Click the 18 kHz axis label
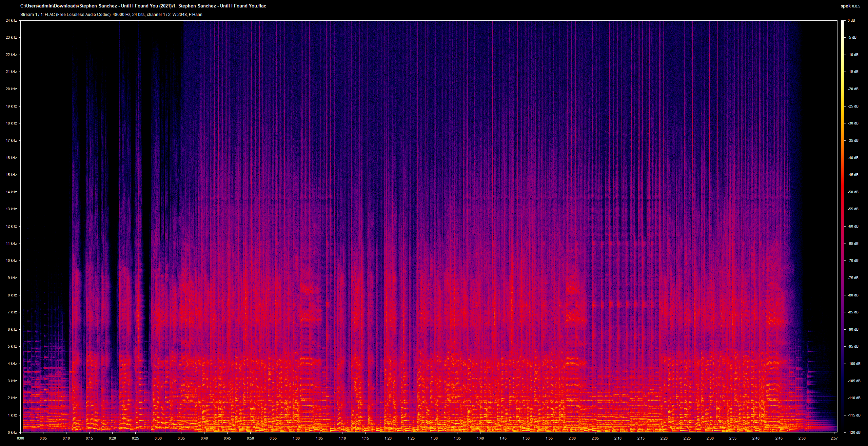The width and height of the screenshot is (868, 446). click(x=11, y=123)
